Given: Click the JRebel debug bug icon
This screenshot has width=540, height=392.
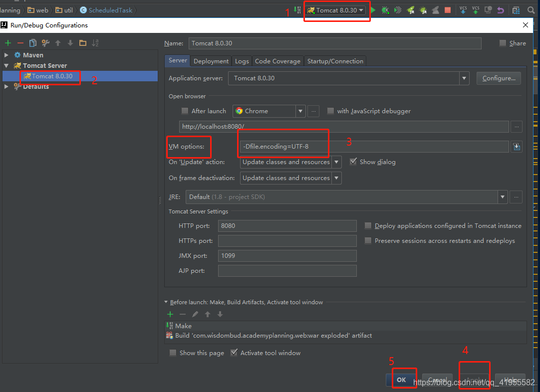Looking at the screenshot, I should click(x=423, y=10).
